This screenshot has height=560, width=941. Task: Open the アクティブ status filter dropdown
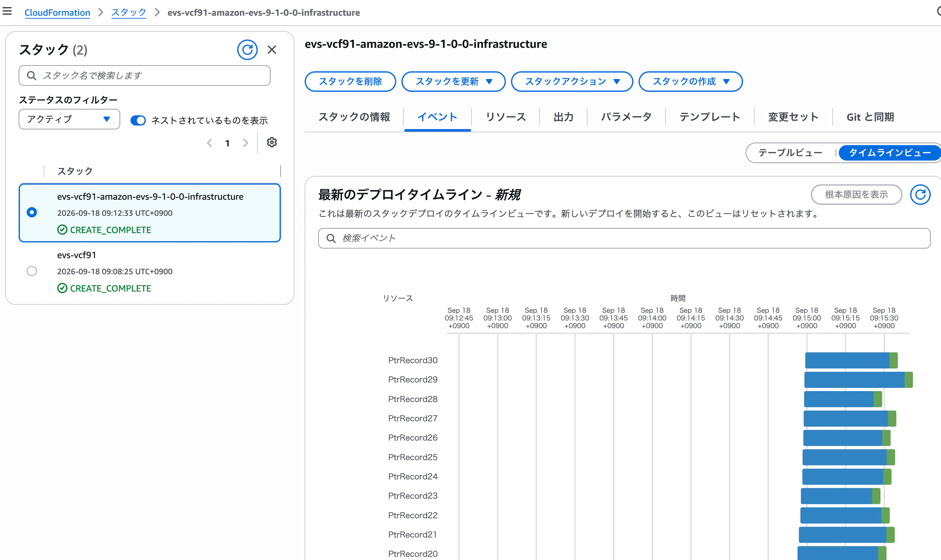[x=69, y=119]
